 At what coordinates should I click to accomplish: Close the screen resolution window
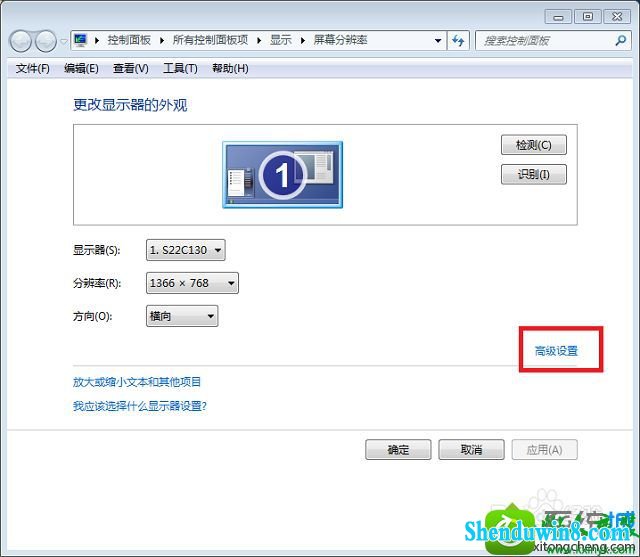point(617,17)
